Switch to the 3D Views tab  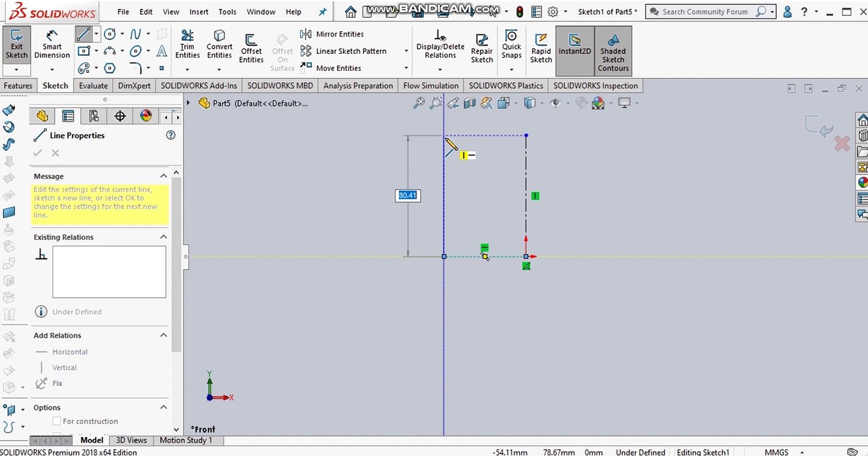(131, 440)
